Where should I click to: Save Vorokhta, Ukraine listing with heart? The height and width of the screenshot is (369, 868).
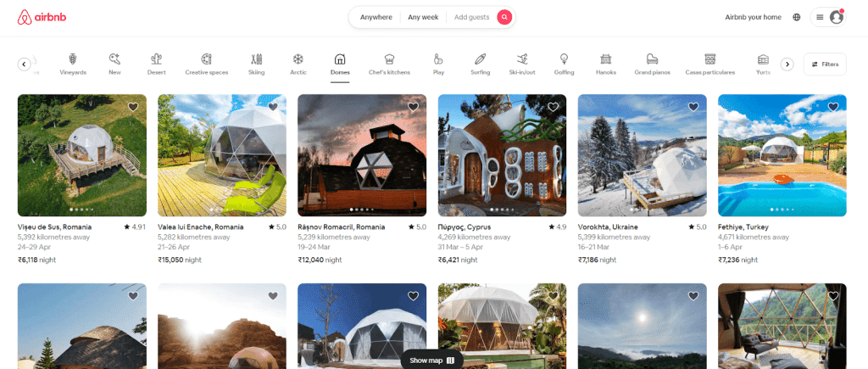[x=693, y=107]
